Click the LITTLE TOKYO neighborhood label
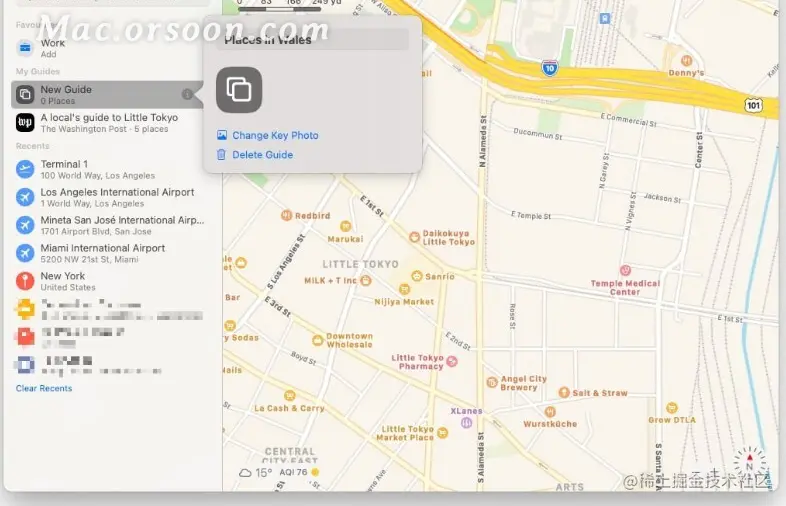786x506 pixels. 360,264
